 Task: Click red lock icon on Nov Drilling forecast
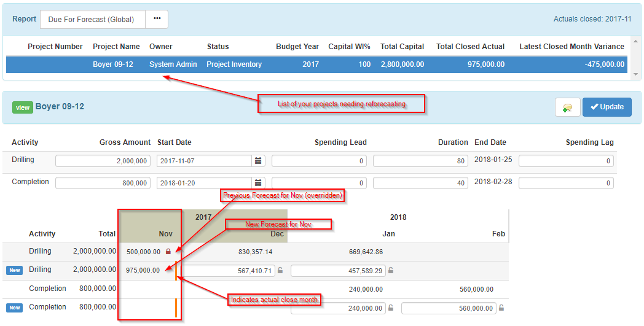point(168,252)
